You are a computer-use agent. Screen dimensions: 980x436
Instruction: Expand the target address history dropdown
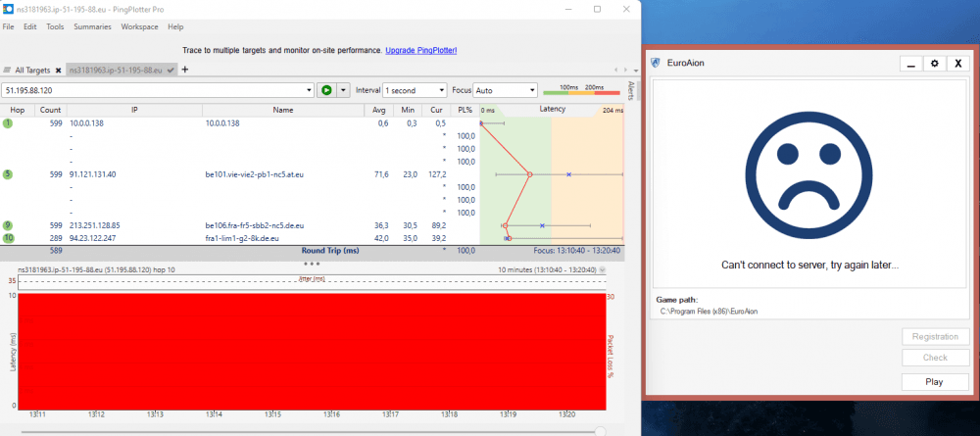[x=307, y=90]
